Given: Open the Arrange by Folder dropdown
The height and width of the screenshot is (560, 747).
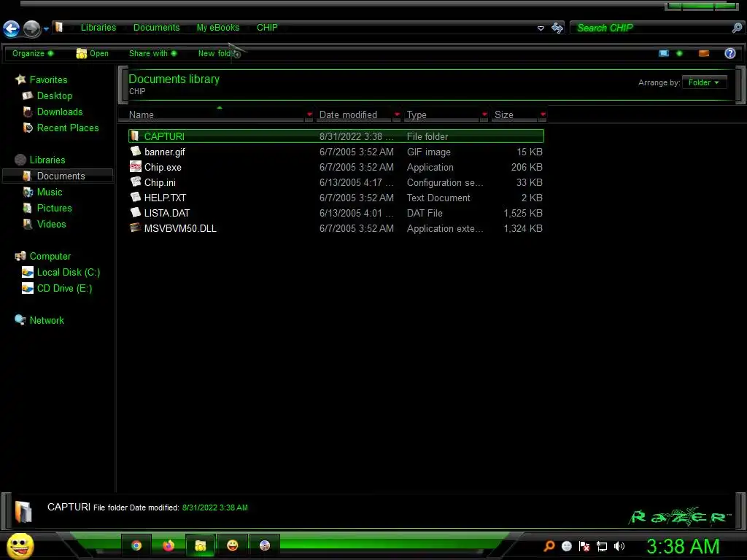Looking at the screenshot, I should click(704, 82).
